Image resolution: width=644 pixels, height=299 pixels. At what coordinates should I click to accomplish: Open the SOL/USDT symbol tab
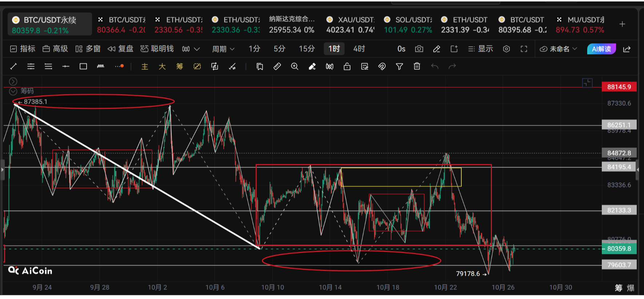[x=408, y=25]
